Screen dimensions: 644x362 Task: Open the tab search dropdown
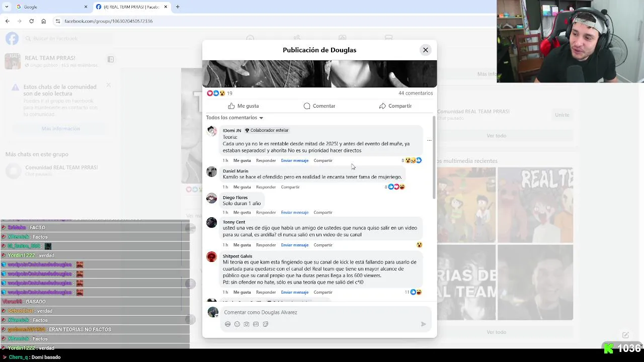(7, 7)
